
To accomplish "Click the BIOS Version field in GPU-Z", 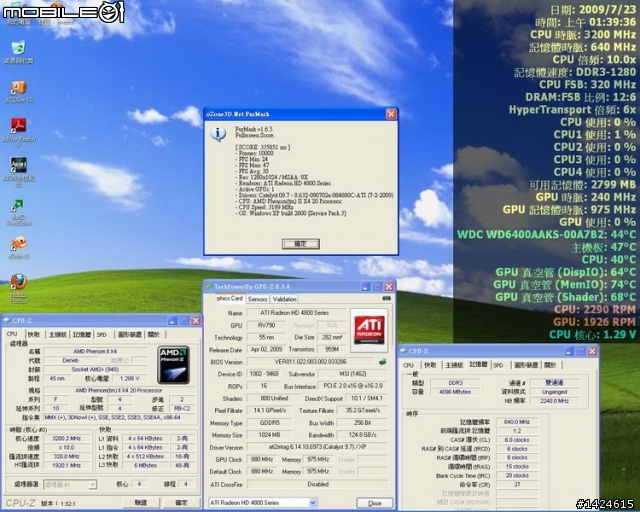I will (310, 362).
